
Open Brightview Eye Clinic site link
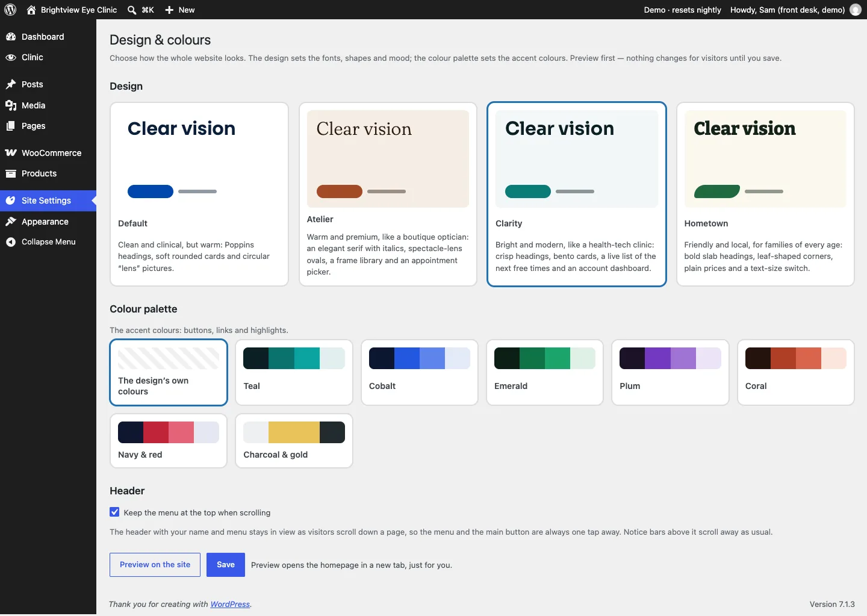click(x=79, y=10)
